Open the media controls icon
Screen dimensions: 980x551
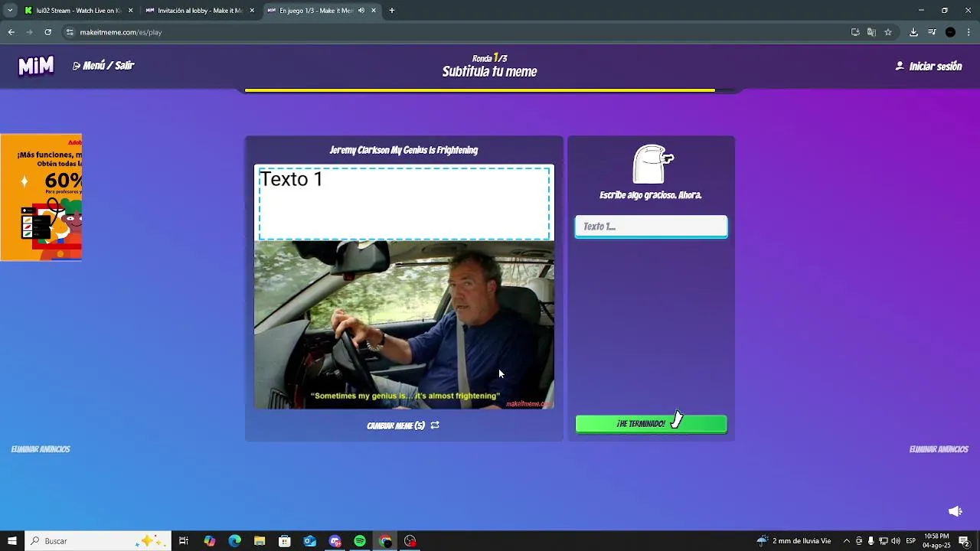coord(932,32)
